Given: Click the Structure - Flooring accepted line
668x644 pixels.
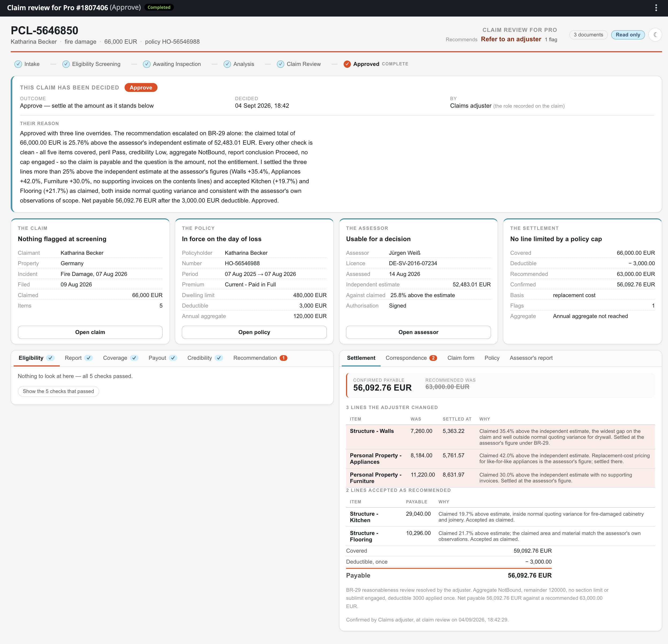Looking at the screenshot, I should [x=500, y=536].
